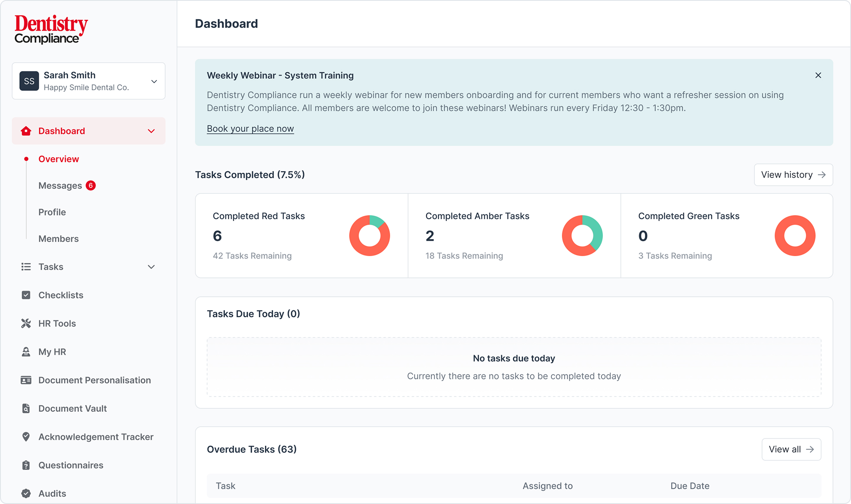The image size is (851, 504).
Task: Click the SS user avatar
Action: point(29,81)
